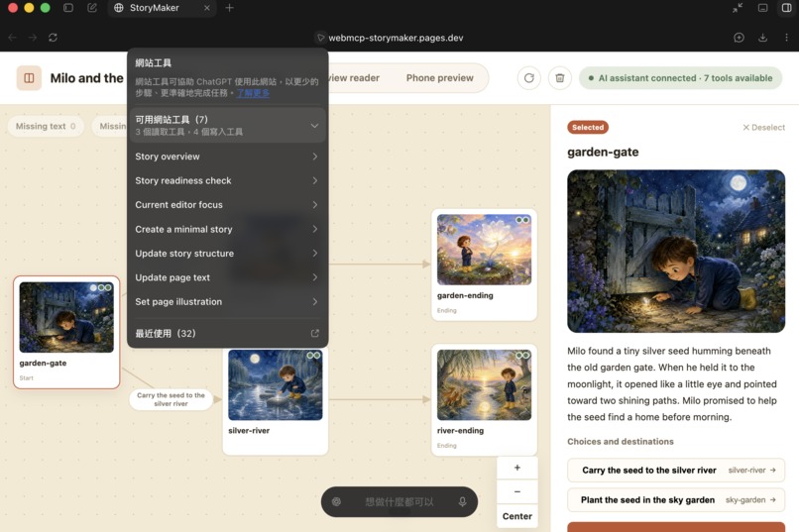Zoom in the canvas with plus button
The width and height of the screenshot is (799, 532).
click(x=517, y=468)
